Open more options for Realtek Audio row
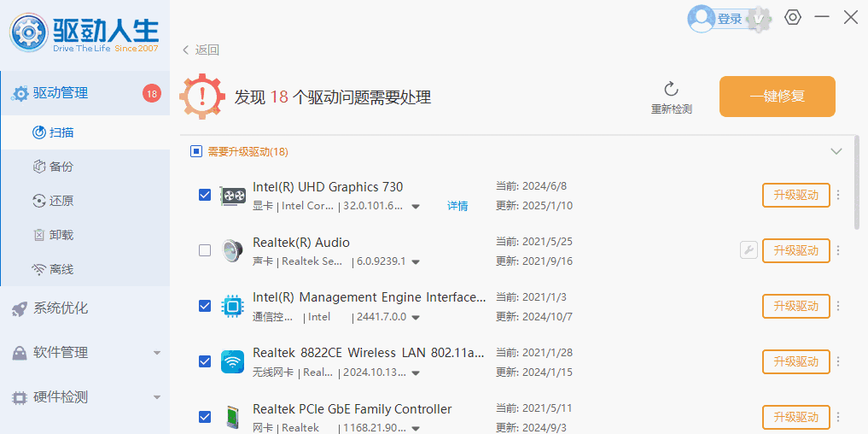868x434 pixels. click(x=838, y=250)
